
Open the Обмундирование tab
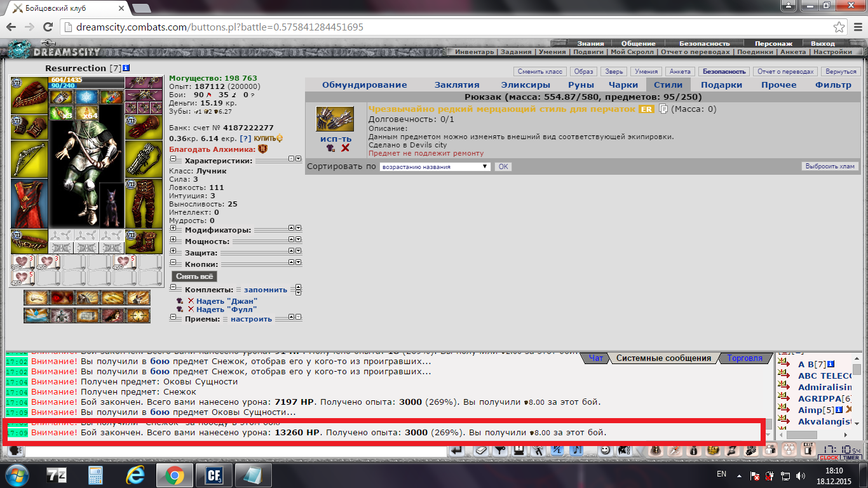click(x=364, y=85)
